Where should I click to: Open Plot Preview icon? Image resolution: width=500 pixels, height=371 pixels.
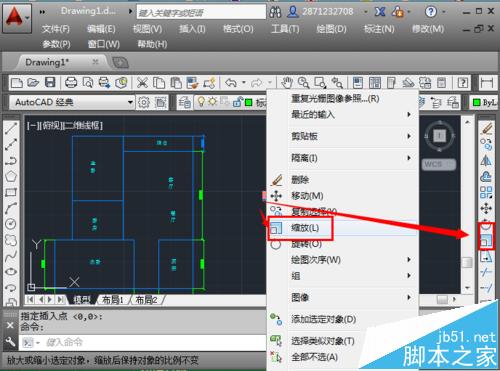coord(88,82)
